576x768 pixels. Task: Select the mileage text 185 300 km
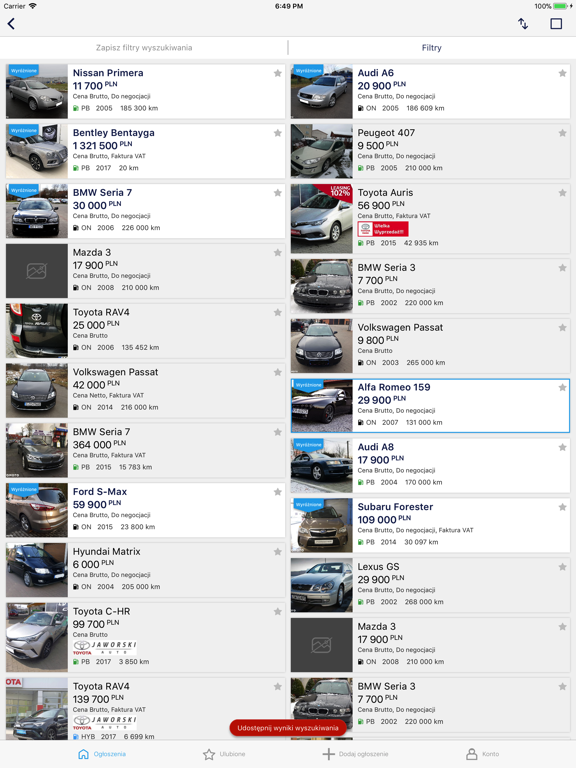pyautogui.click(x=139, y=108)
